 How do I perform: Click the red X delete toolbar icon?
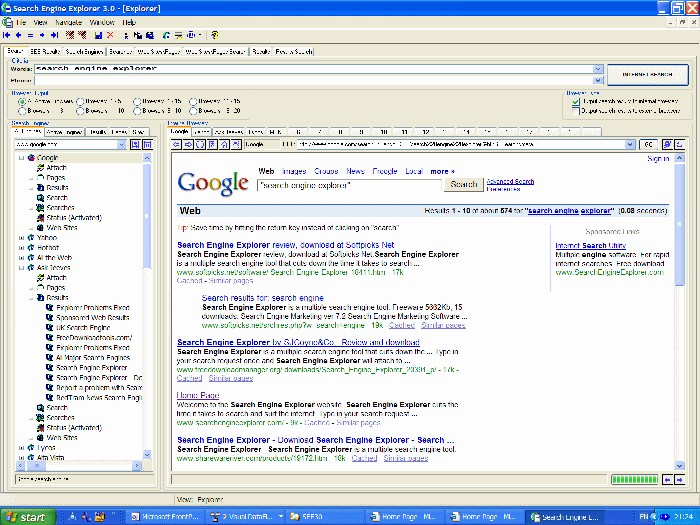[110, 35]
